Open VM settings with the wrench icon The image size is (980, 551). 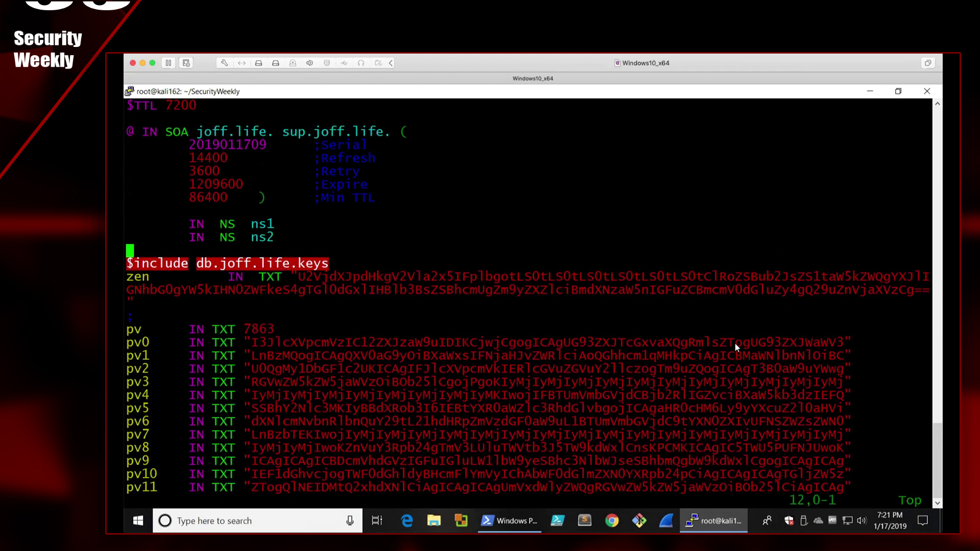(225, 63)
